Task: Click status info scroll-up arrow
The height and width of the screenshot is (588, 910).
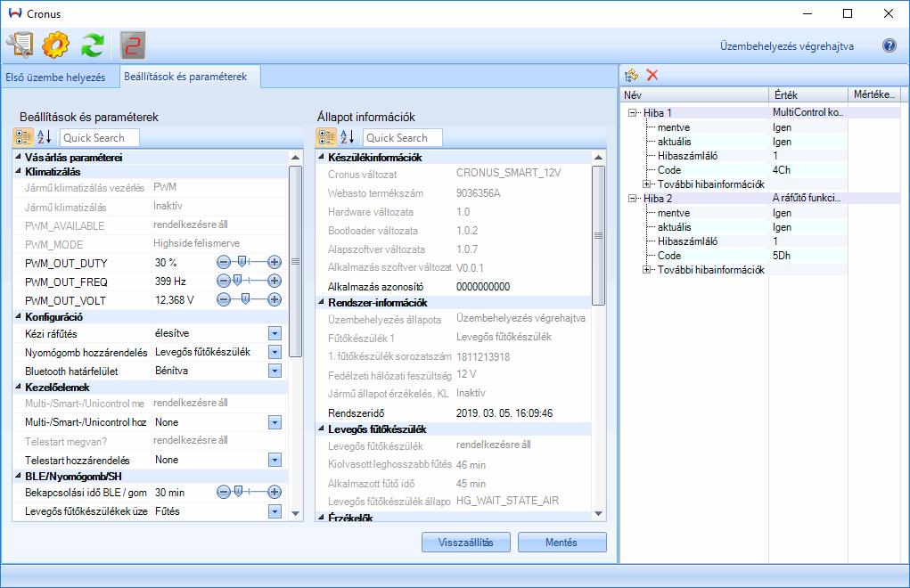Action: click(598, 157)
